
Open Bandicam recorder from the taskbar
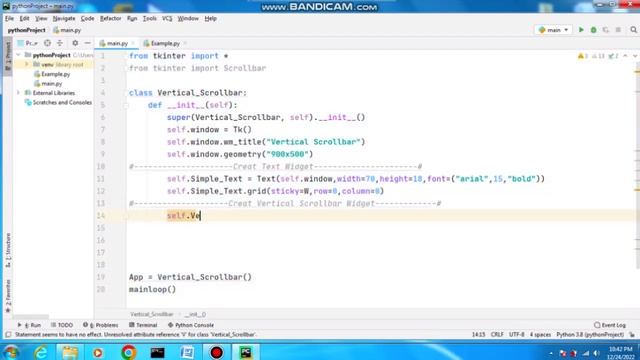(216, 352)
